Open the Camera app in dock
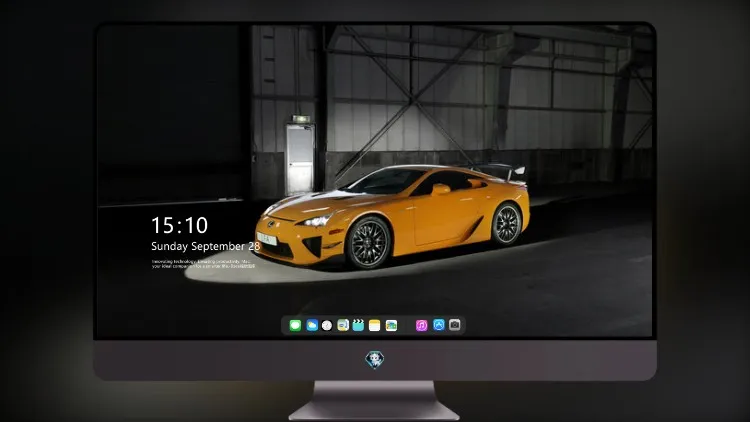Screen dimensions: 750x422 (x=455, y=325)
